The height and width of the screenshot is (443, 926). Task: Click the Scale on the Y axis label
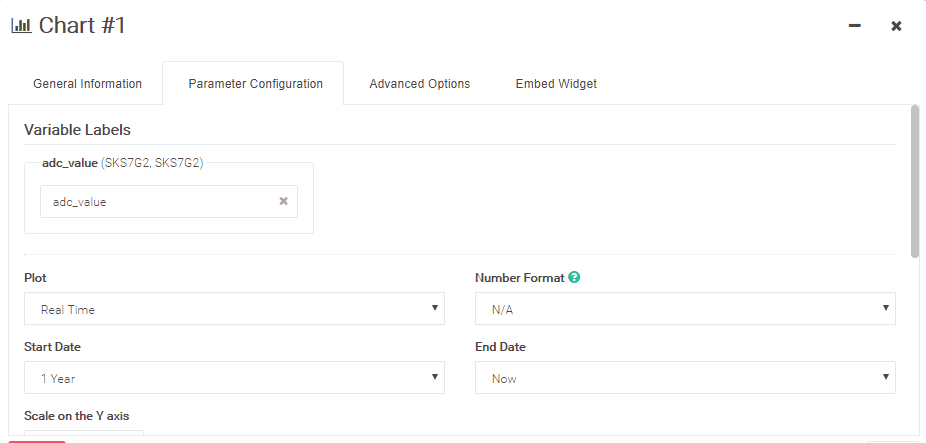click(x=77, y=416)
